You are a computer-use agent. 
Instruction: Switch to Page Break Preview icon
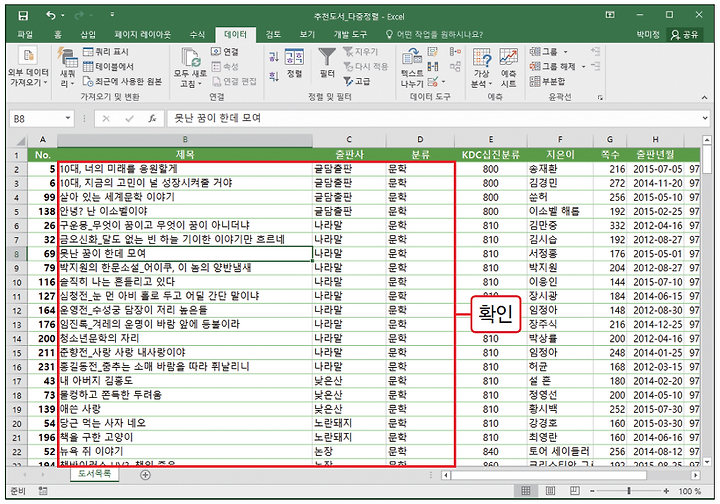[x=574, y=491]
